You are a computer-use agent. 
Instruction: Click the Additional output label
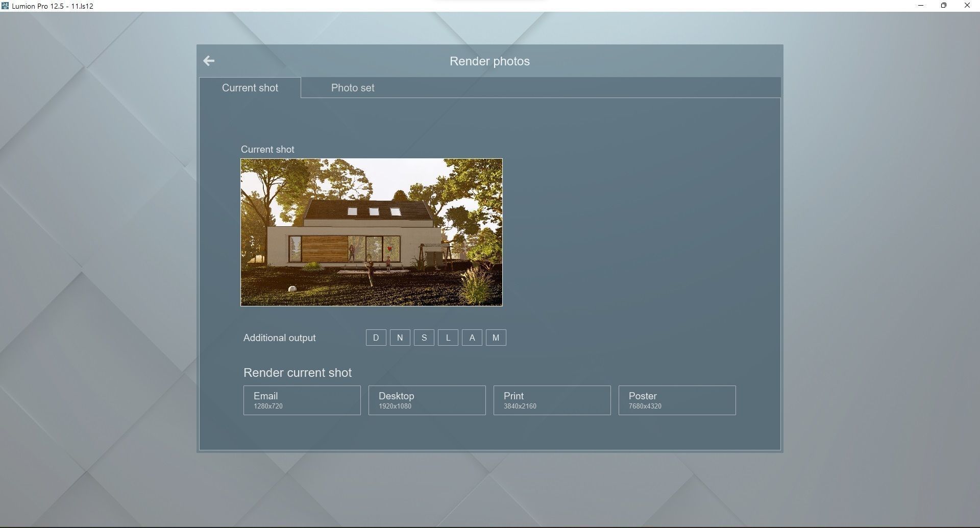pyautogui.click(x=279, y=338)
